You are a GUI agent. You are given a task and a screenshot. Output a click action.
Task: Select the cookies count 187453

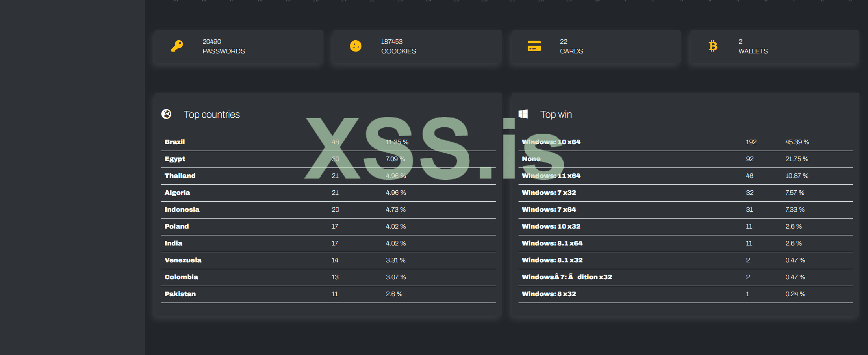(392, 42)
